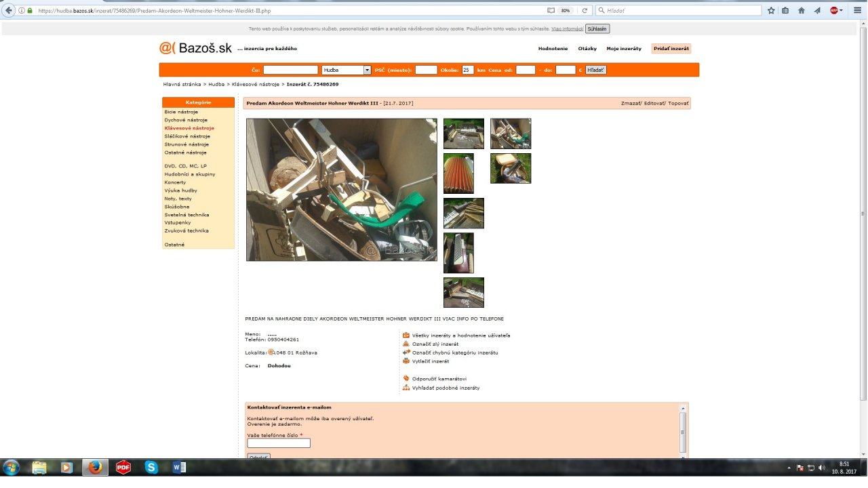The height and width of the screenshot is (488, 868).
Task: Open the top-right thumbnail with green strap
Action: [x=511, y=134]
